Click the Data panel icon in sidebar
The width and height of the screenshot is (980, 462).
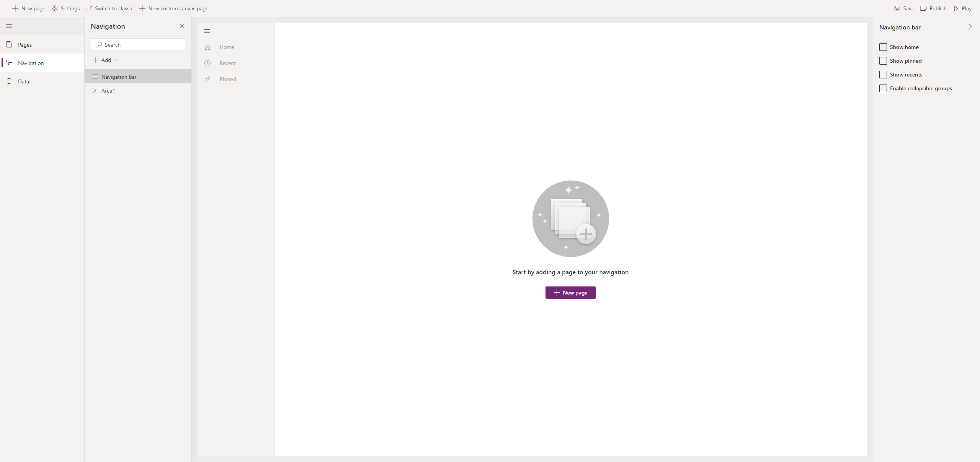[9, 81]
